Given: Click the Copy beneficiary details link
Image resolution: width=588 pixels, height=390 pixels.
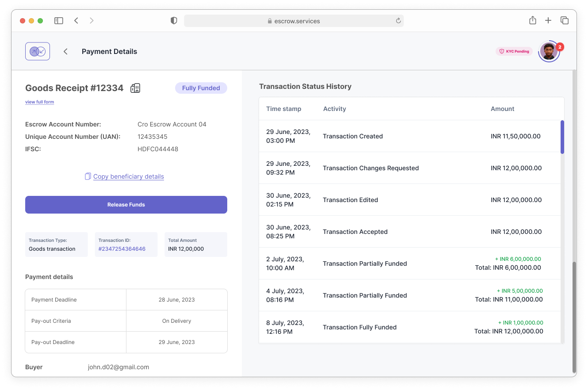Looking at the screenshot, I should pyautogui.click(x=129, y=176).
